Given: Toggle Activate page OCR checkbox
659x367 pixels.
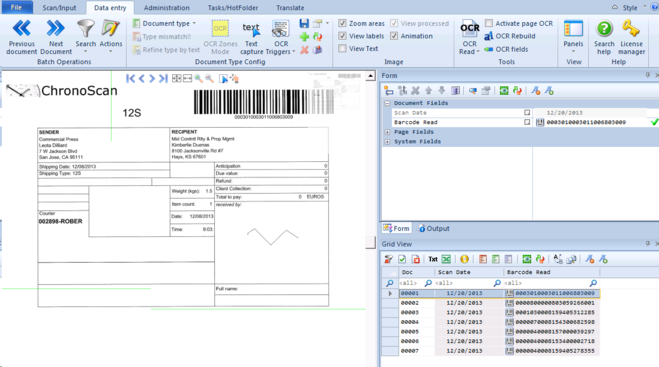Looking at the screenshot, I should 489,23.
